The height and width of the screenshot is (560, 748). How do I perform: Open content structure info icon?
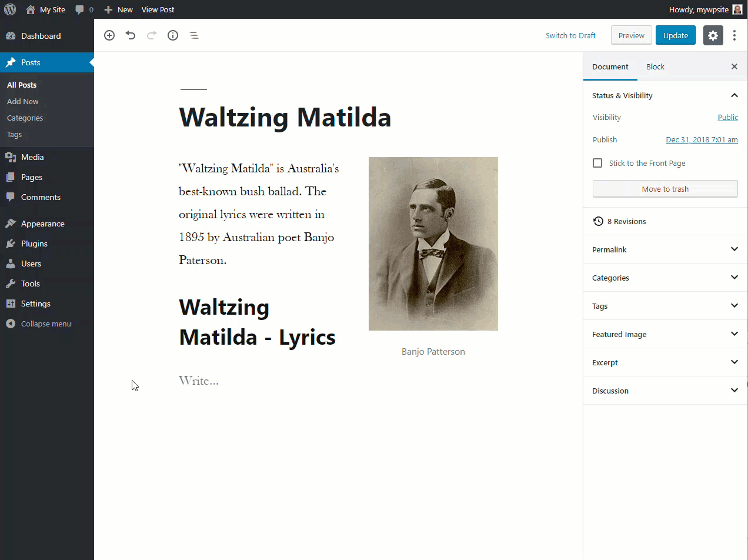click(173, 35)
